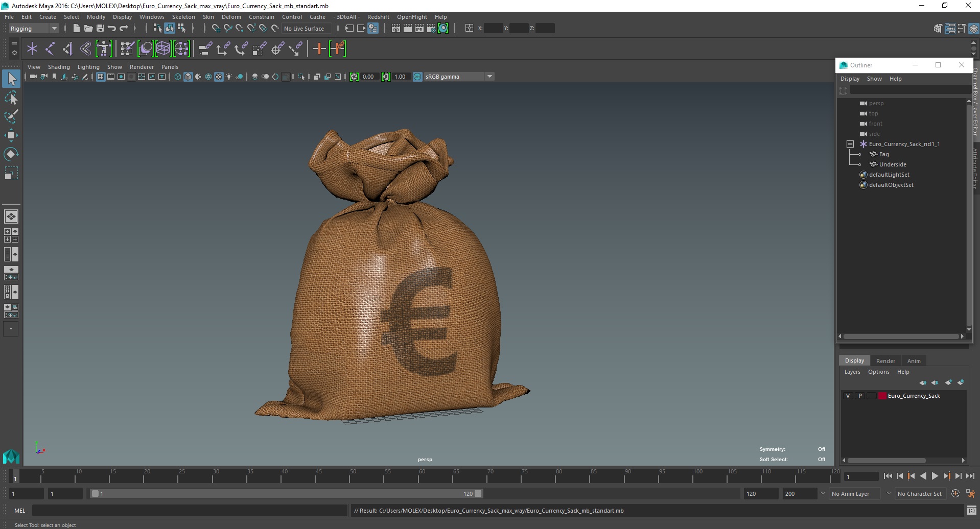Go to end of playback range
Viewport: 980px width, 529px height.
point(970,476)
